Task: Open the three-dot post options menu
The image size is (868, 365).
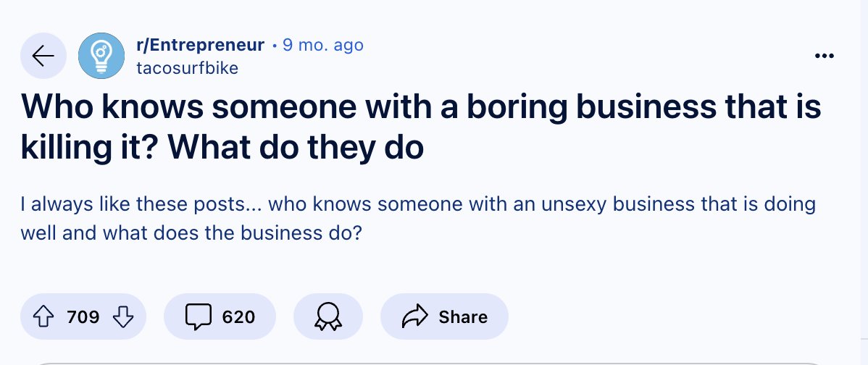Action: (x=824, y=56)
